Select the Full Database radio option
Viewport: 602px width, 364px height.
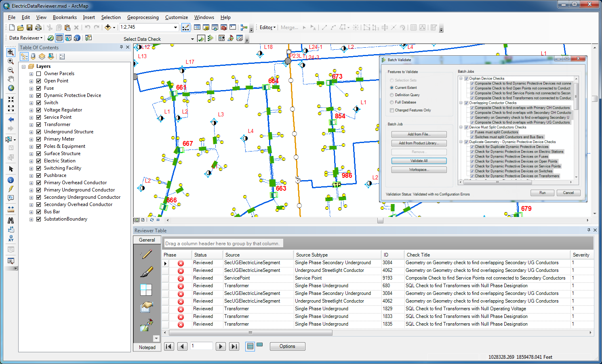(x=392, y=103)
